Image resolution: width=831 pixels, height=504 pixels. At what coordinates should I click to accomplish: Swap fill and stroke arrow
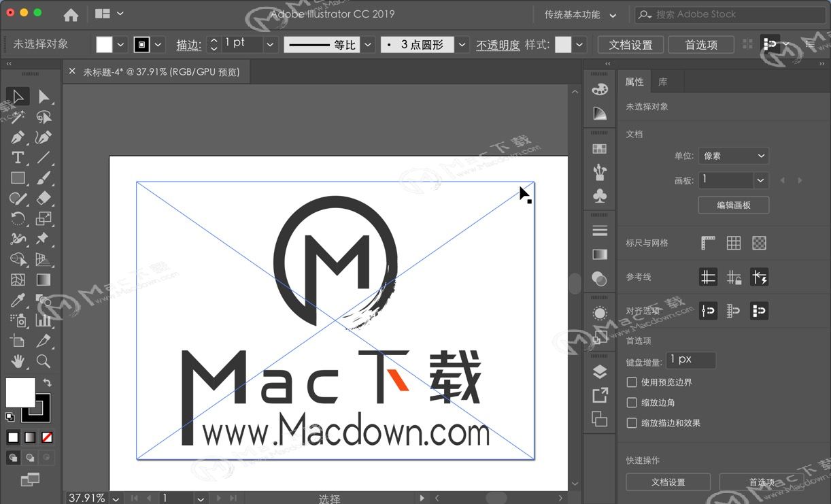pyautogui.click(x=47, y=384)
